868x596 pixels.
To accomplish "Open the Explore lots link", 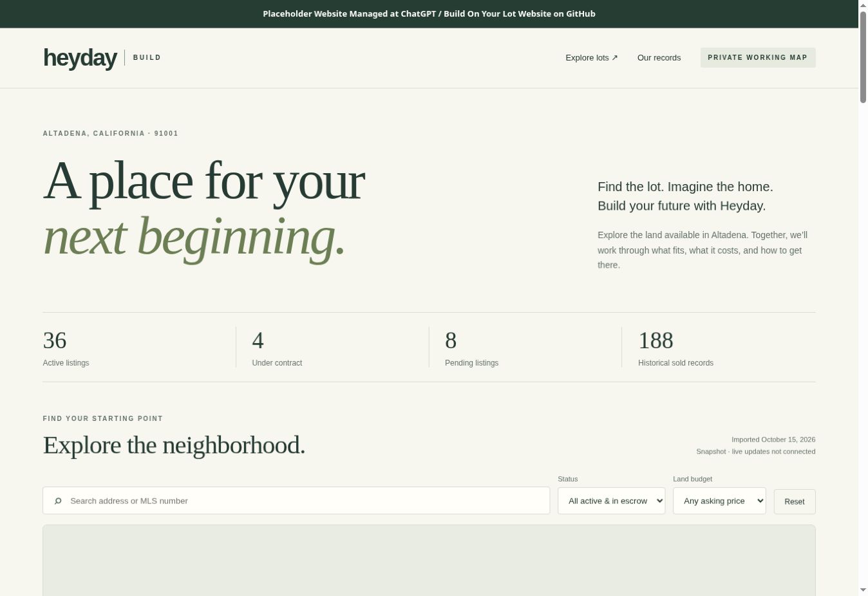I will click(591, 58).
